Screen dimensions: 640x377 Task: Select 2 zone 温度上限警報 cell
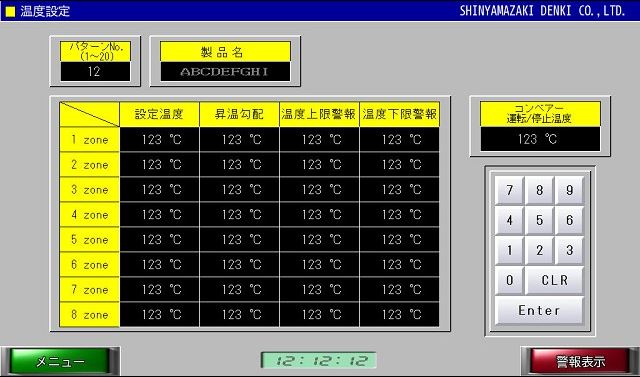click(320, 164)
